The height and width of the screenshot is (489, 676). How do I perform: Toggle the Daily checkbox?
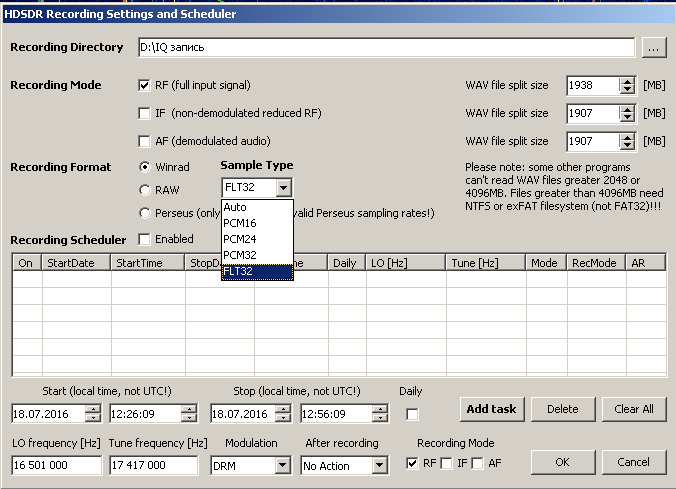412,414
